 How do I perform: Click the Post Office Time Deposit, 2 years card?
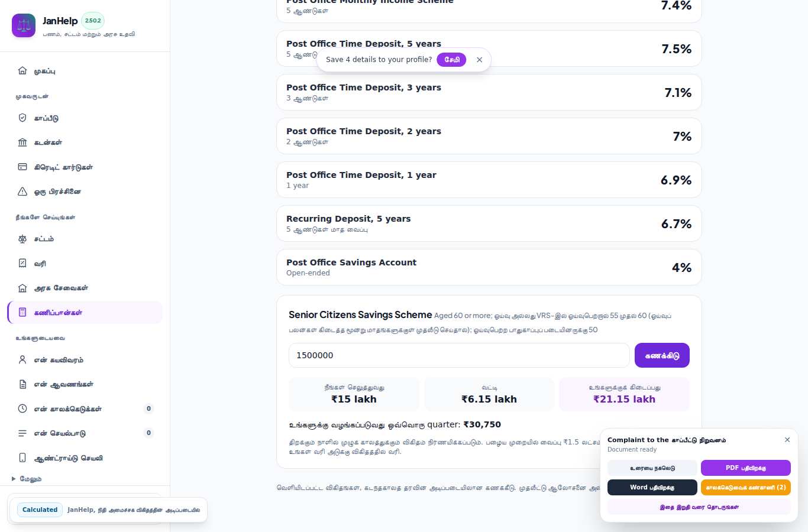click(489, 136)
